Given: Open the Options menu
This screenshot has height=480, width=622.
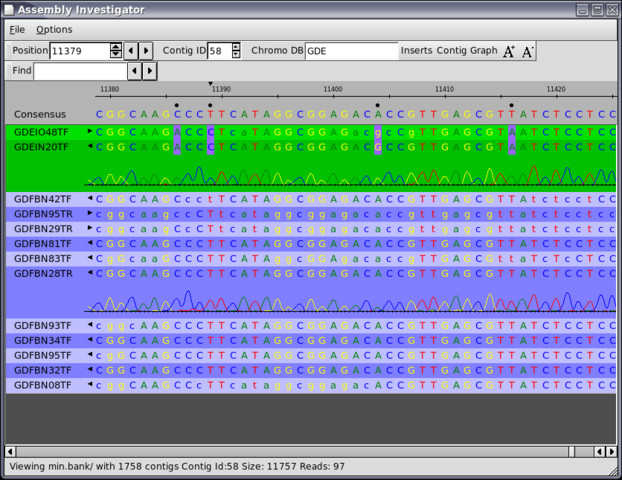Looking at the screenshot, I should 54,30.
